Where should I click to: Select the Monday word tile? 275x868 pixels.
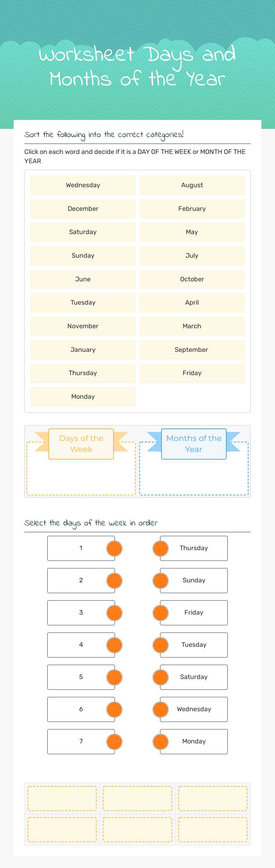tap(83, 397)
